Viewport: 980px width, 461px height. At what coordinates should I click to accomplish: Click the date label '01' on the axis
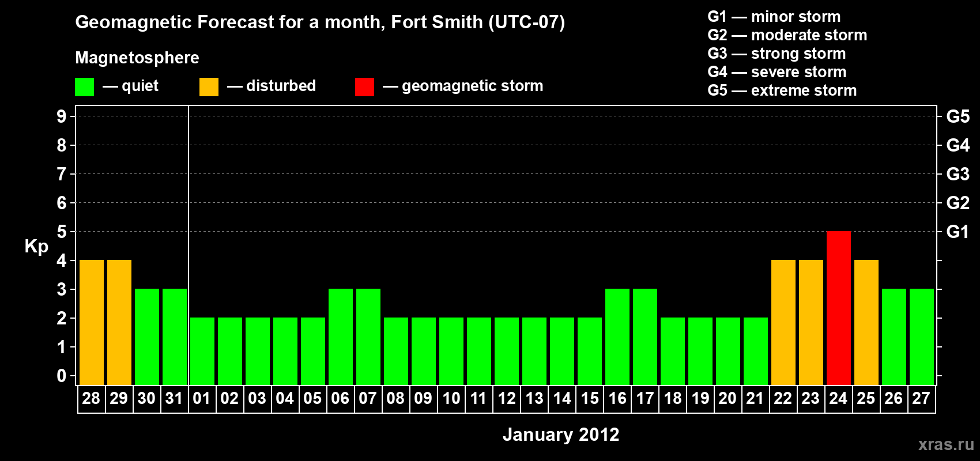tap(202, 399)
